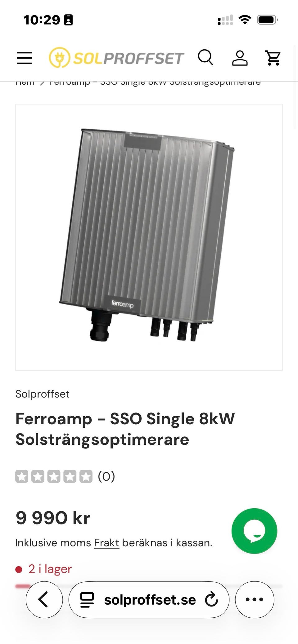Reload the page with refresh icon
Screen dimensions: 298x644
[x=212, y=599]
